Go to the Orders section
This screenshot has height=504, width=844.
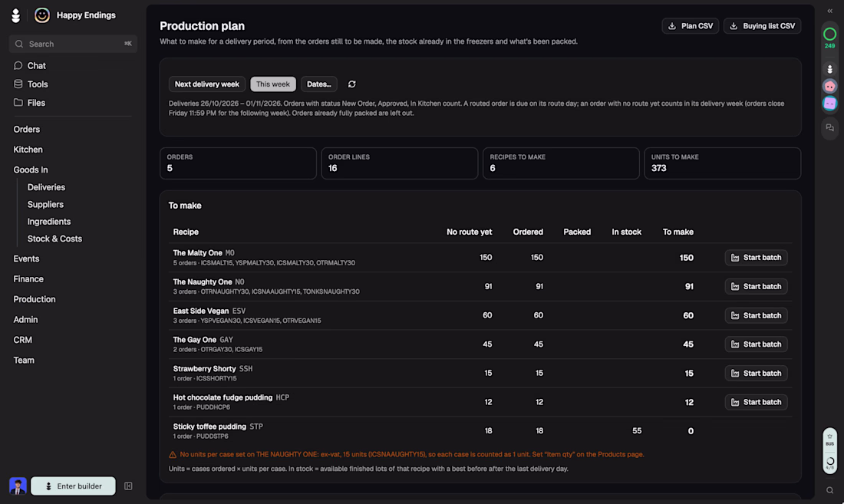coord(27,130)
